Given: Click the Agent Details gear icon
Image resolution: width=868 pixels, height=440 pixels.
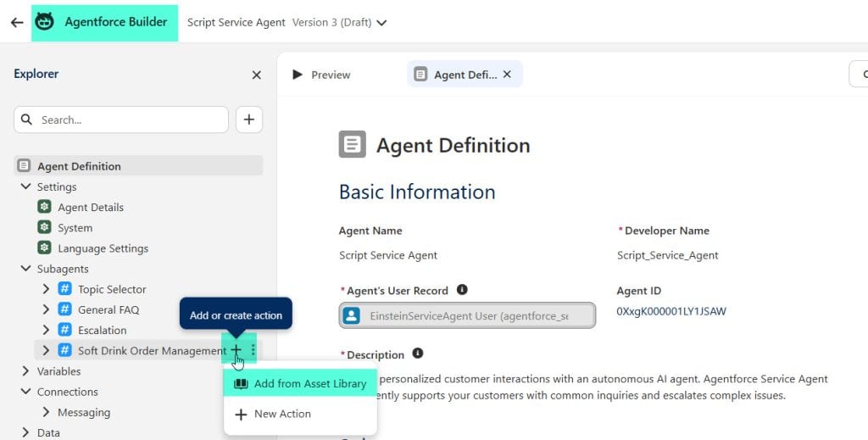Looking at the screenshot, I should tap(44, 207).
